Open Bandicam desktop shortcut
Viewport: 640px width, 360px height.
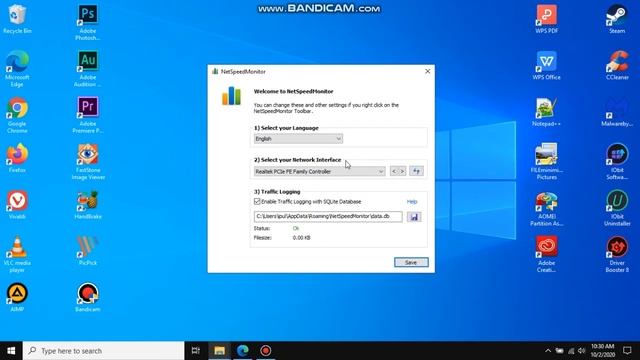(88, 297)
